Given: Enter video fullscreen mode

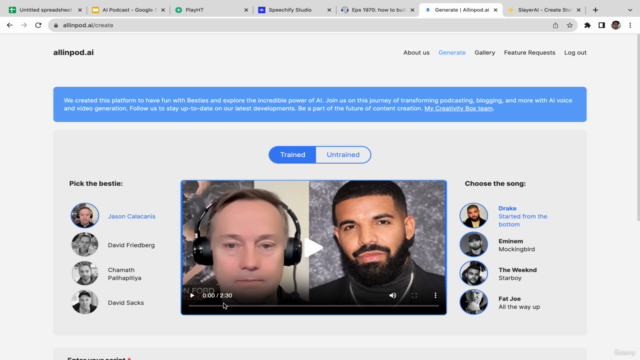Looking at the screenshot, I should [414, 296].
